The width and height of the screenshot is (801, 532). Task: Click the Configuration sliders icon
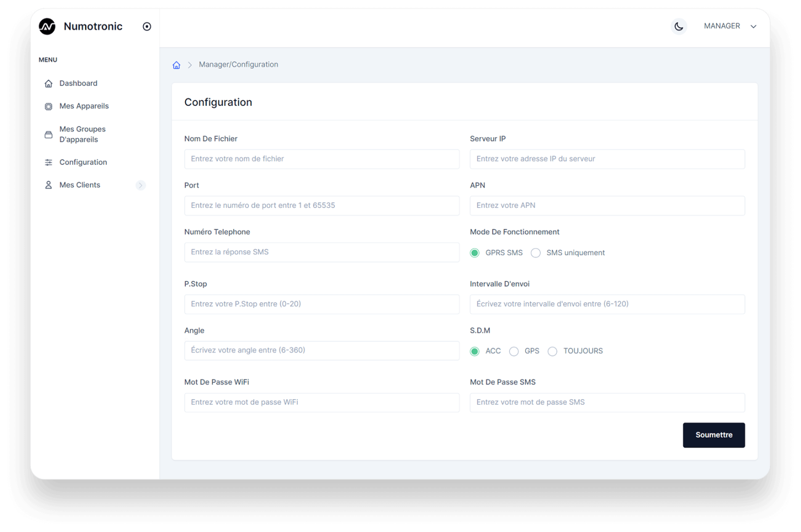point(48,163)
